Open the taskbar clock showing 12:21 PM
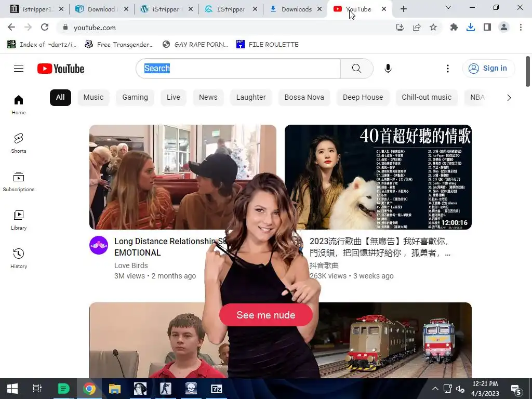Image resolution: width=532 pixels, height=399 pixels. tap(485, 389)
